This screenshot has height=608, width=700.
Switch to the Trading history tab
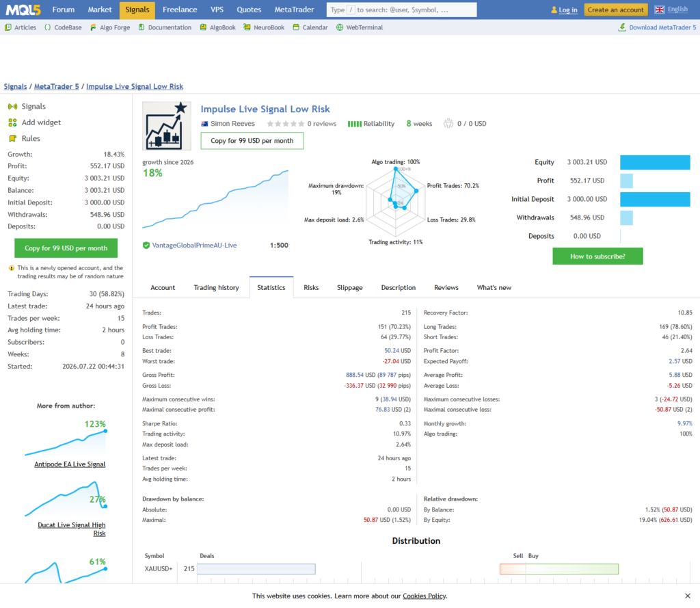coord(216,288)
